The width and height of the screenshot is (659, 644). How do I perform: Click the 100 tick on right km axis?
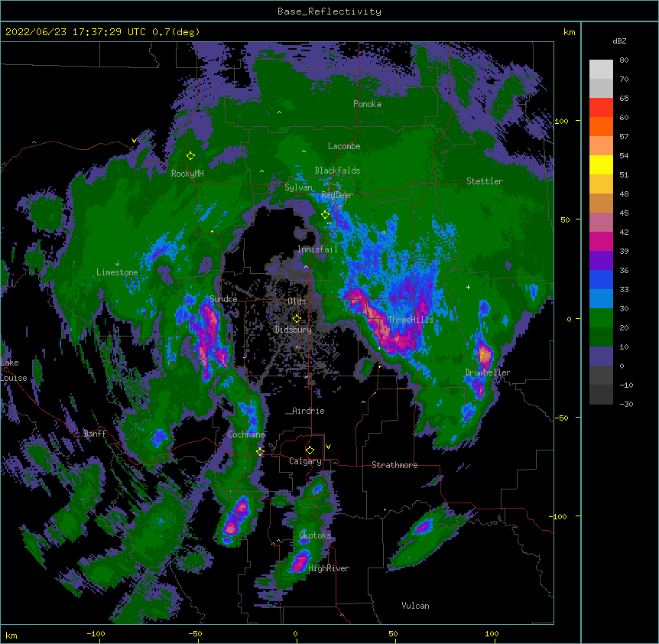click(x=561, y=121)
